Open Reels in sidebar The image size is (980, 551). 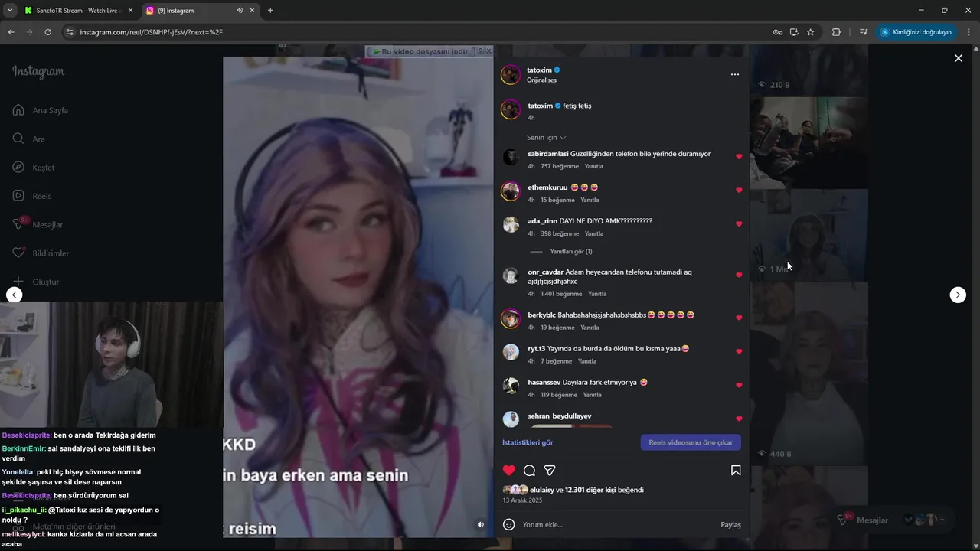pyautogui.click(x=32, y=196)
